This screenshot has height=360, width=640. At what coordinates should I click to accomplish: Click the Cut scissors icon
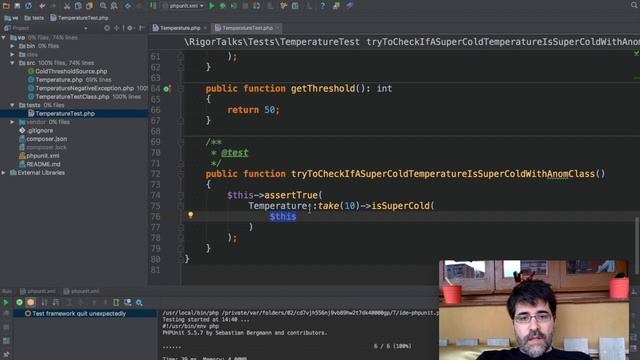[x=67, y=6]
